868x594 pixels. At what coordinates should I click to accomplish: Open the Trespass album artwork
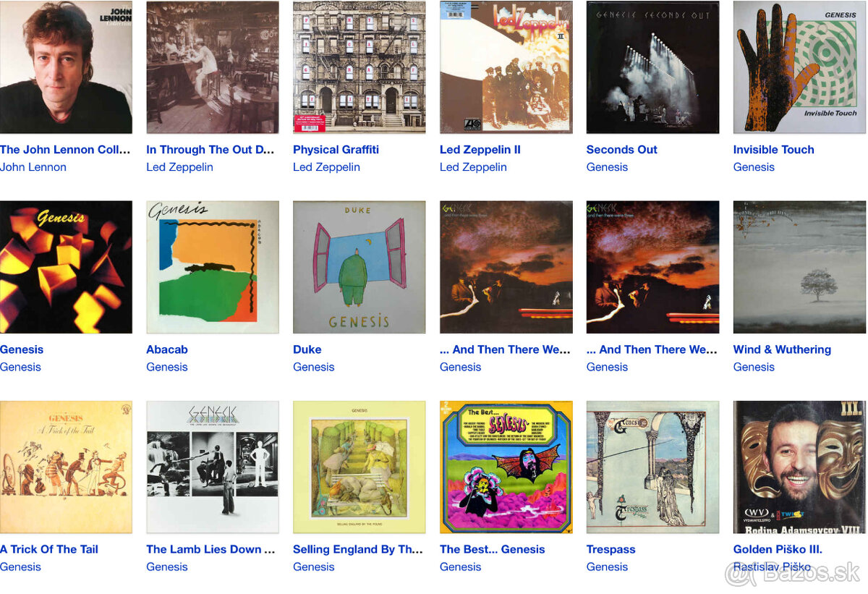click(x=652, y=467)
